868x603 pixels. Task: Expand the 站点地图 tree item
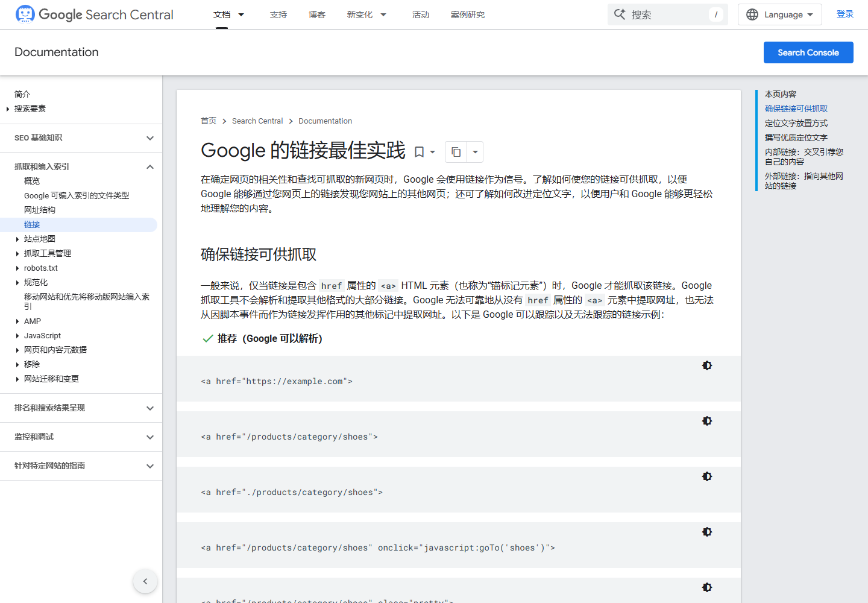coord(17,239)
